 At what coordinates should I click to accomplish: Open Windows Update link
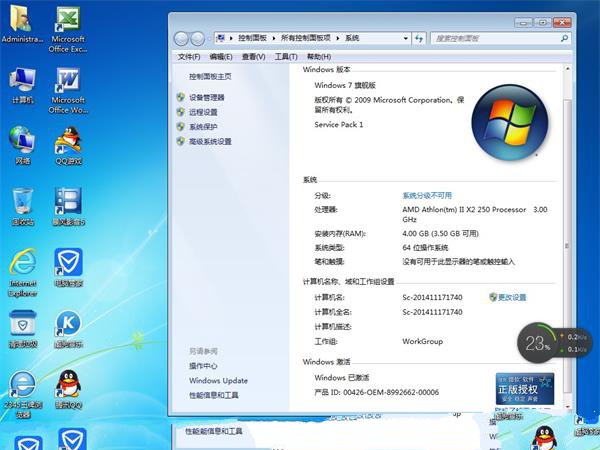coord(218,380)
